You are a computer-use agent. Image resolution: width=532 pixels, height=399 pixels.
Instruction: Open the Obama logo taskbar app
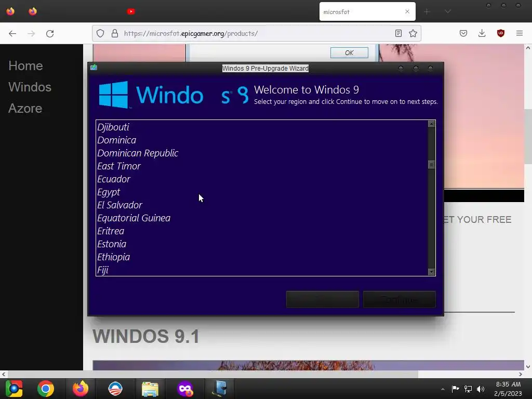(115, 389)
